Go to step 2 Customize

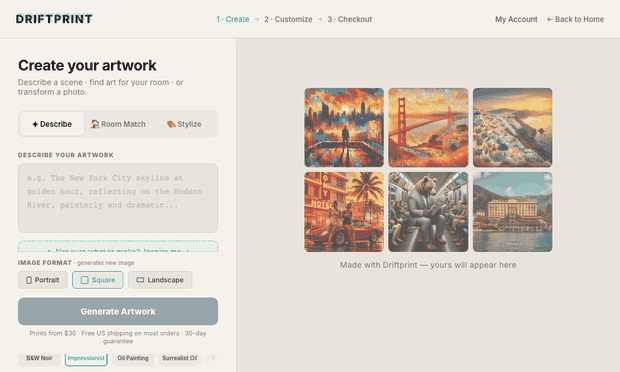(288, 19)
